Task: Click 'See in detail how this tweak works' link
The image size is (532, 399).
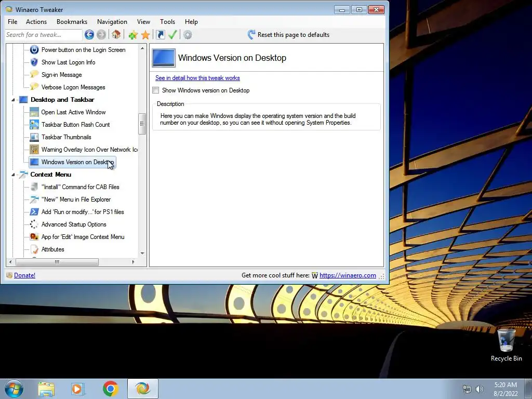Action: 197,78
